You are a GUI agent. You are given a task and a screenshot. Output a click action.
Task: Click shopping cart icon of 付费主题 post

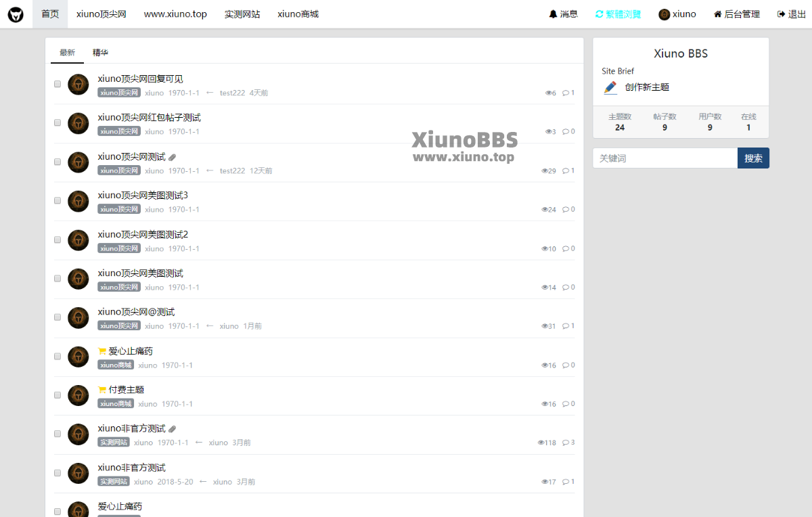pyautogui.click(x=102, y=390)
